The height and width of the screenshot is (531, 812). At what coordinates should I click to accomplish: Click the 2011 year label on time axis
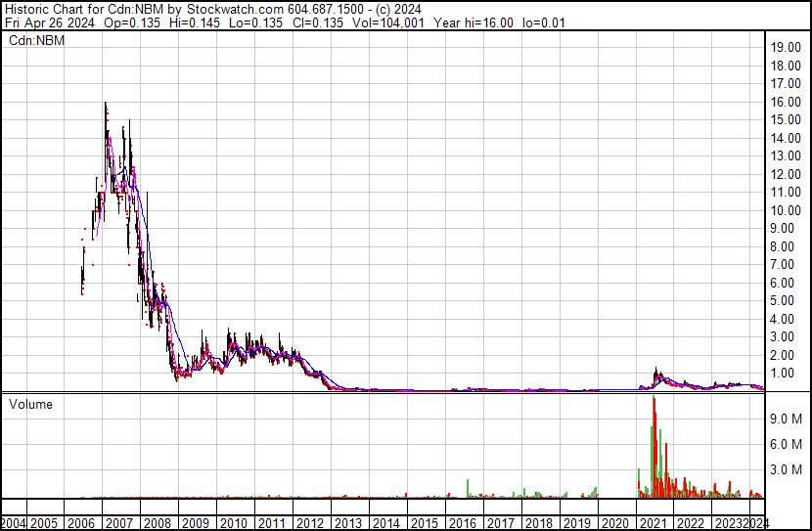(x=272, y=523)
